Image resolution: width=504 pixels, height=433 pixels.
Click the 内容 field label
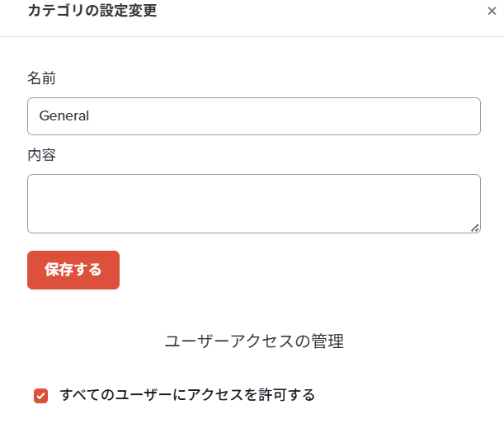click(42, 154)
